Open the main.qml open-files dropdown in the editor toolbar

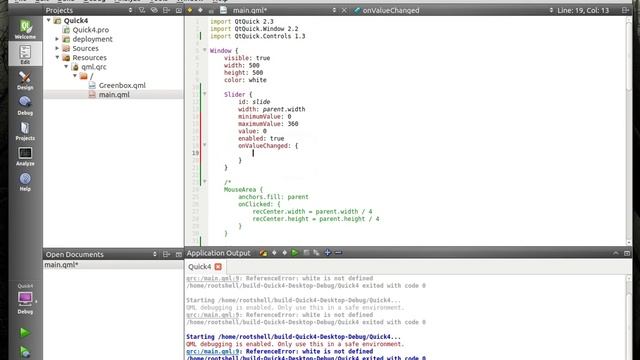[x=334, y=10]
